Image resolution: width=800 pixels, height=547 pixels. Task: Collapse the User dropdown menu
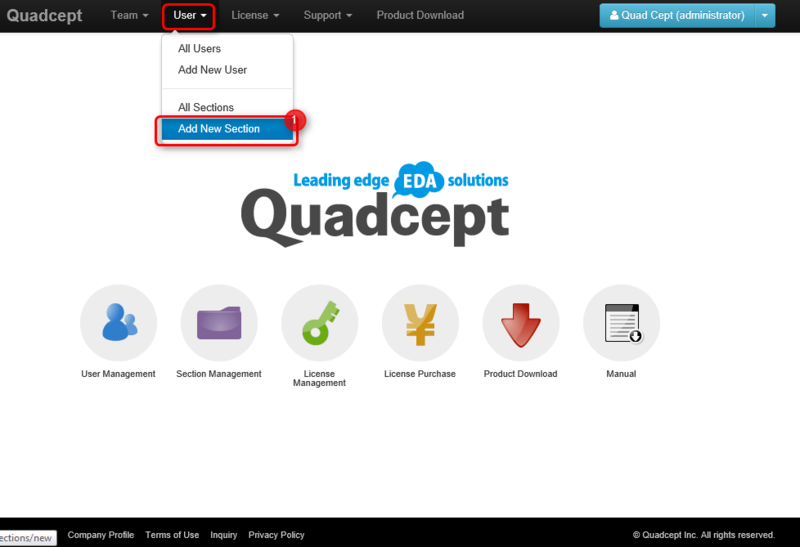coord(189,15)
